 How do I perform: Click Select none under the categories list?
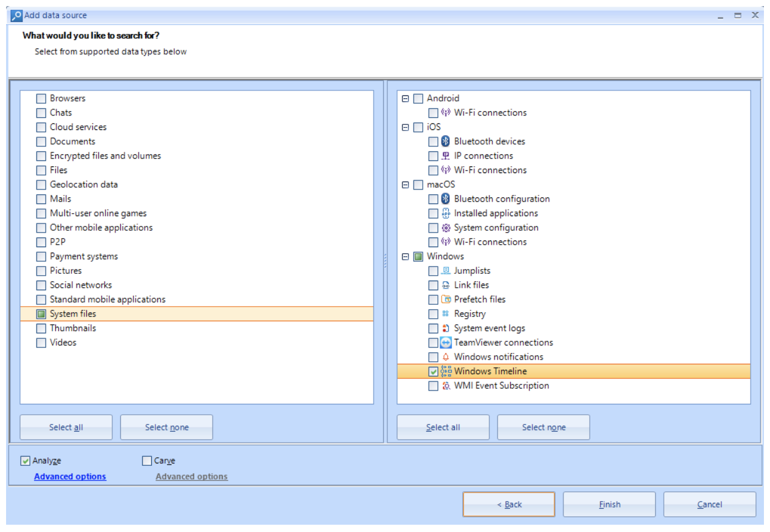[x=167, y=428]
